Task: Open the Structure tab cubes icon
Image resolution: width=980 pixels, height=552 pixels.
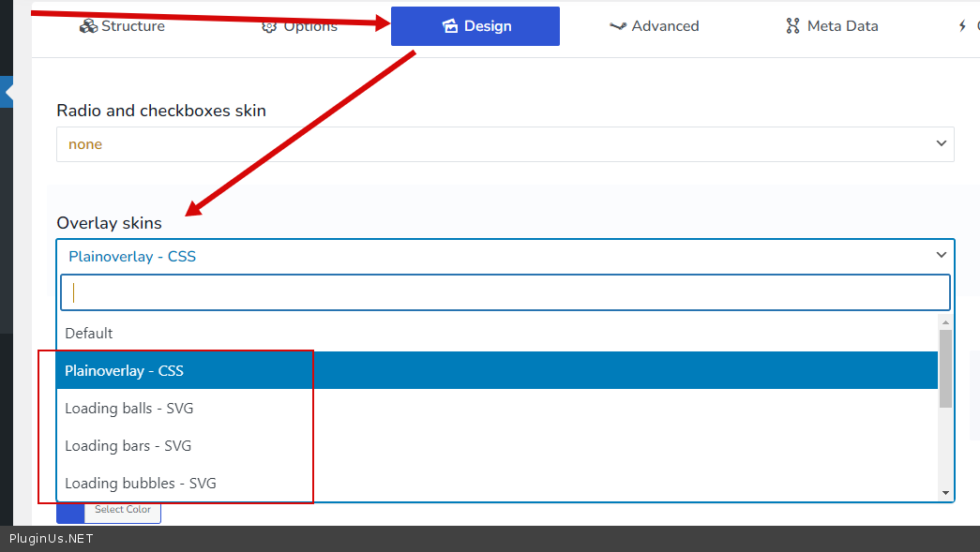Action: 88,26
